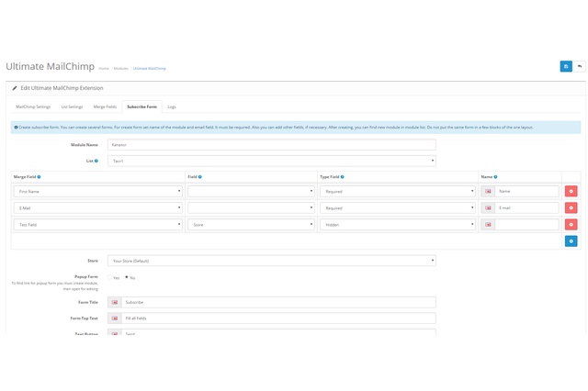Image resolution: width=588 pixels, height=391 pixels.
Task: Click the Form Title Subscribe input
Action: pyautogui.click(x=278, y=302)
